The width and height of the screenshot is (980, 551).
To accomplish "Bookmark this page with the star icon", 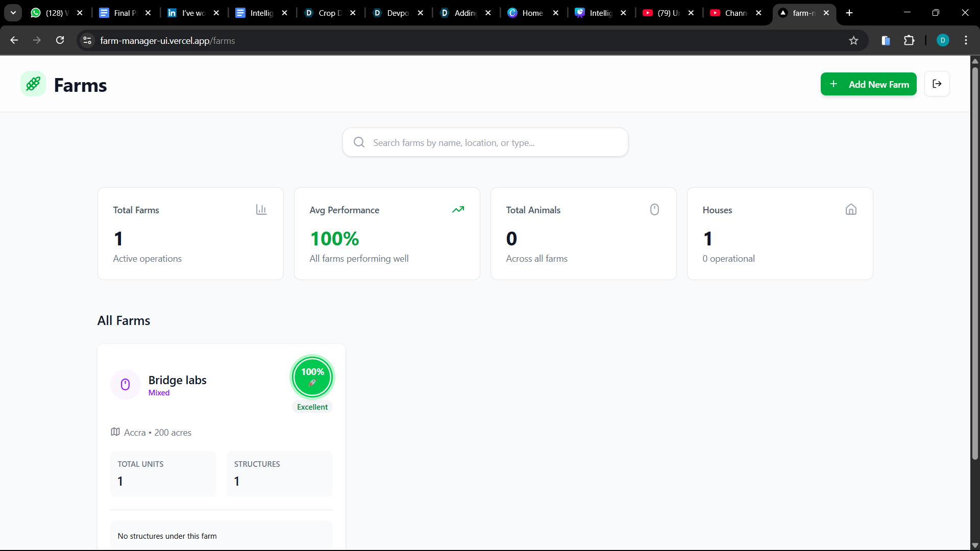I will 853,40.
